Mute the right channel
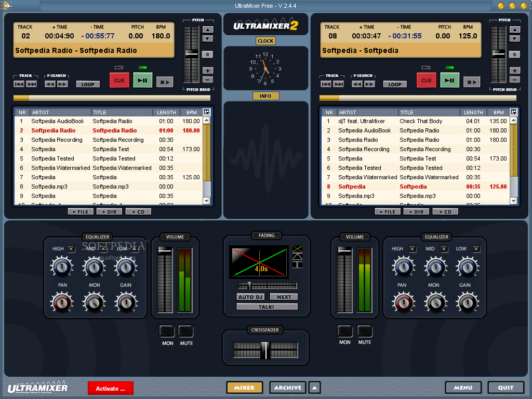Screen dimensions: 532x399 (x=365, y=331)
